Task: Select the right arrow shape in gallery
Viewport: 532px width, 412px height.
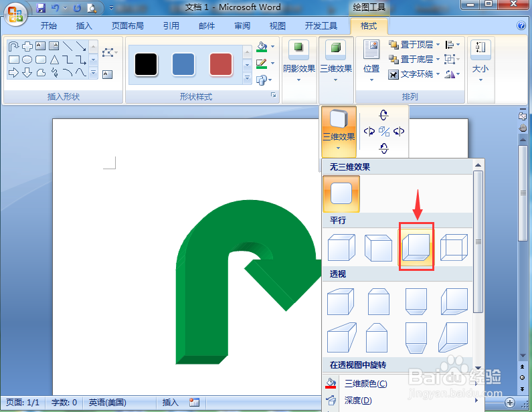Action: pos(13,72)
